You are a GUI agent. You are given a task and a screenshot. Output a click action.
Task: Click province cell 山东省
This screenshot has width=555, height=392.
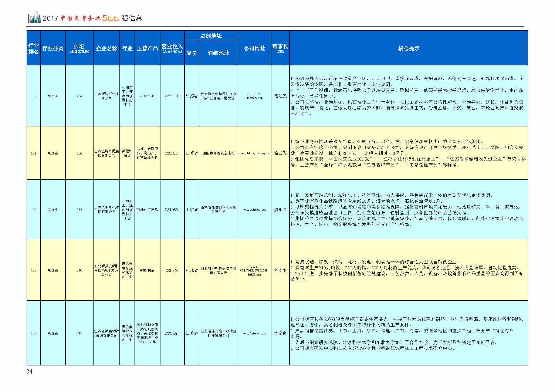[x=191, y=210]
